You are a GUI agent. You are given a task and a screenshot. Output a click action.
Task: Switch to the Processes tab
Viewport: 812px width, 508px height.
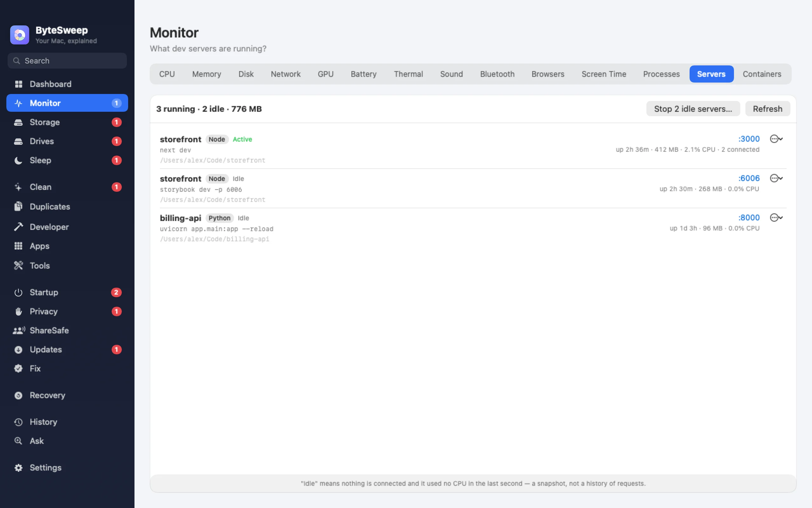pos(661,74)
